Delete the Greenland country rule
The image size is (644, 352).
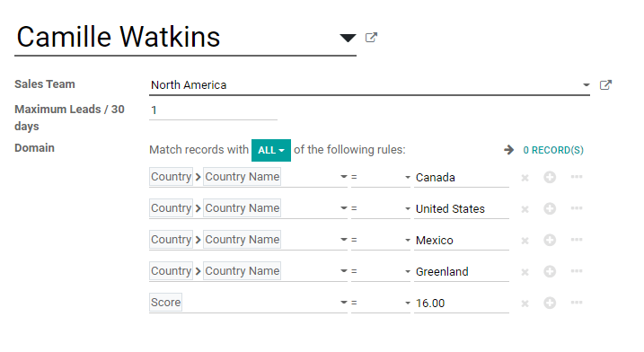coord(525,272)
